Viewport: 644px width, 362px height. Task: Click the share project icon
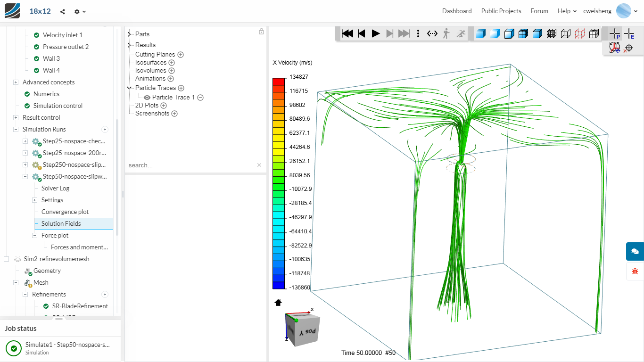click(63, 11)
